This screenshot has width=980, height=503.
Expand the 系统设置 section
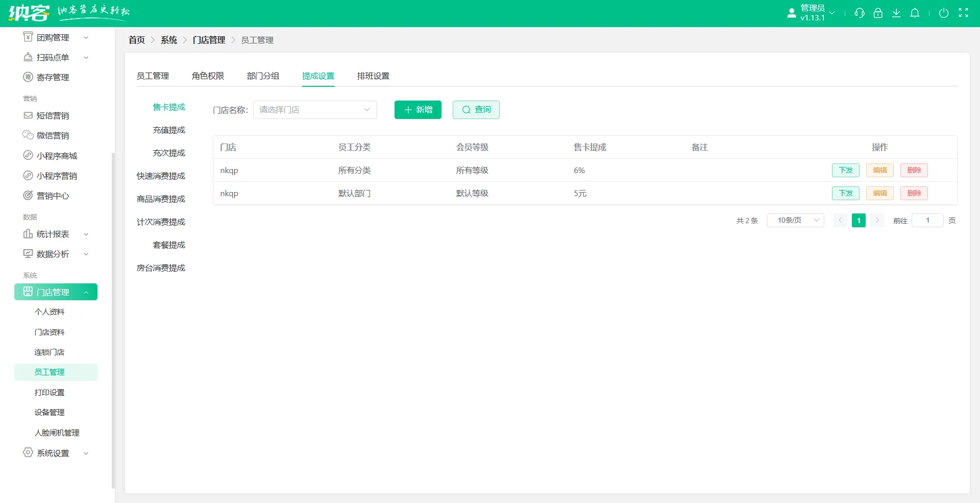click(x=53, y=453)
